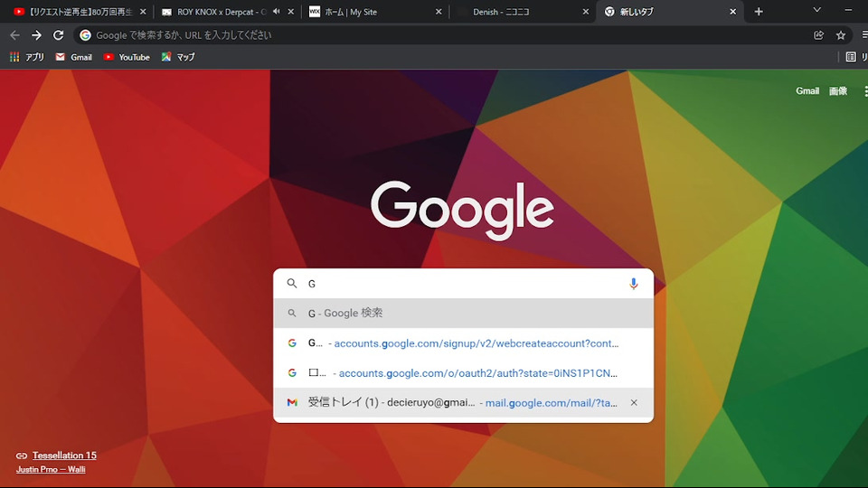
Task: Go forward with the forward arrow
Action: 36,35
